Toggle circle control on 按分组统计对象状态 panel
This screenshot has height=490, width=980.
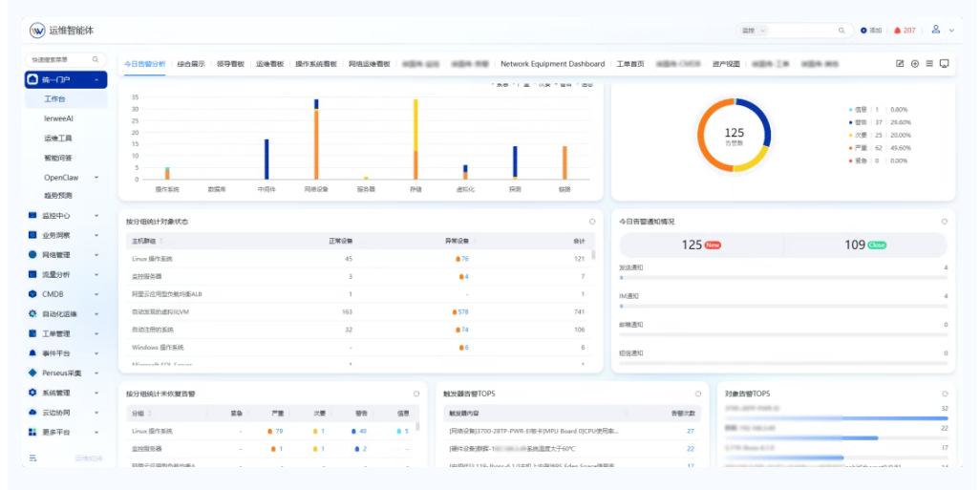(592, 221)
